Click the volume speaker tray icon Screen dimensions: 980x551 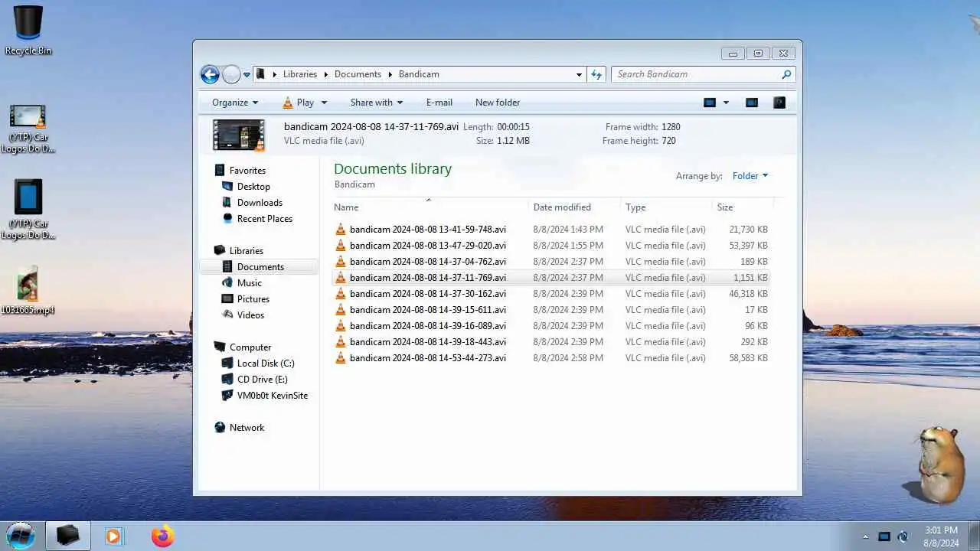pyautogui.click(x=903, y=536)
